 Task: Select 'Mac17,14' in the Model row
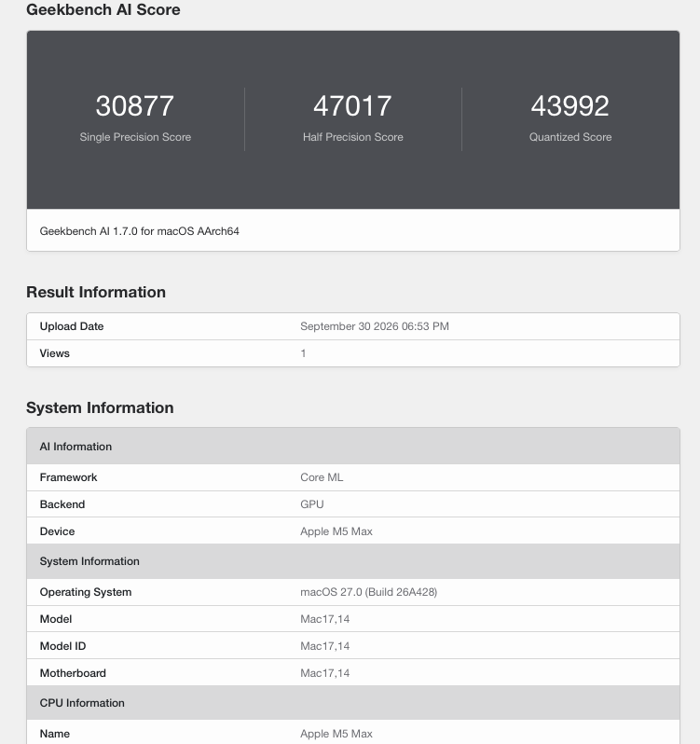pyautogui.click(x=325, y=619)
